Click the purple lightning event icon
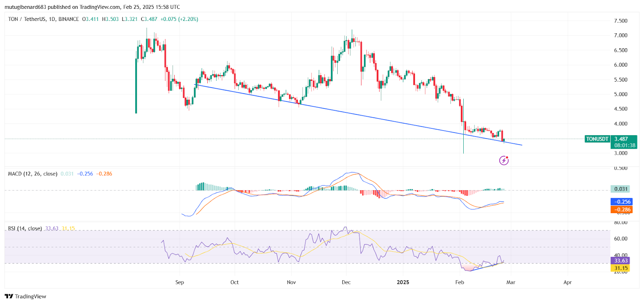 click(504, 161)
